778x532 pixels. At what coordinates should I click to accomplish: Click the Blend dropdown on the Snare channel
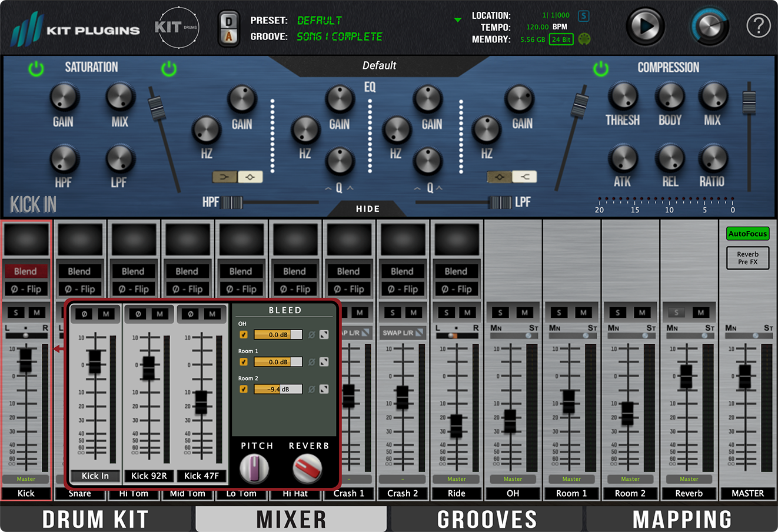pos(80,271)
